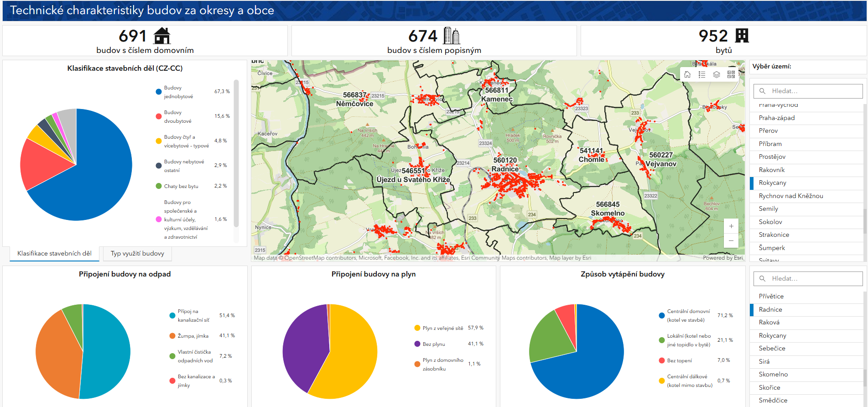Image resolution: width=868 pixels, height=407 pixels.
Task: Select the Klasifikace stavebních děl tab
Action: pyautogui.click(x=54, y=254)
